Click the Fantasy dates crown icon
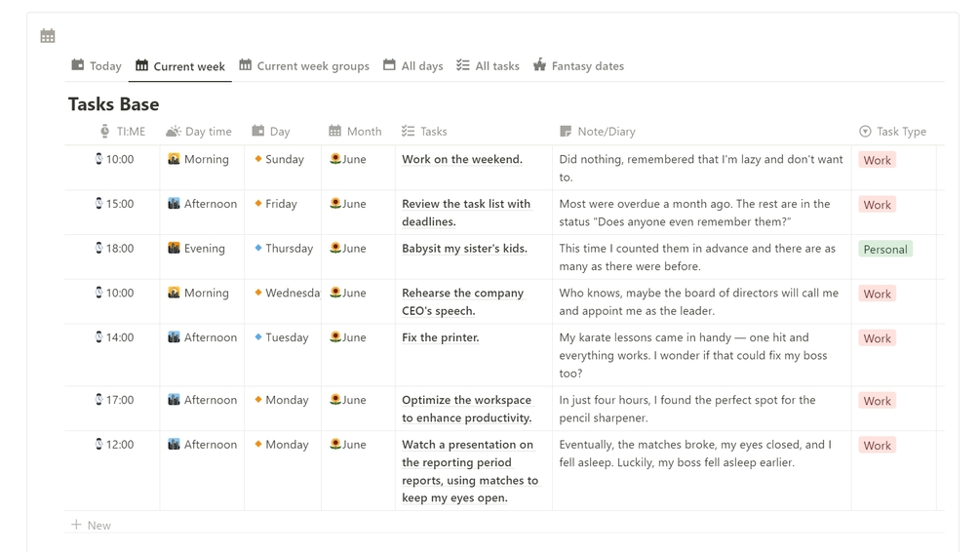This screenshot has width=980, height=552. 539,65
